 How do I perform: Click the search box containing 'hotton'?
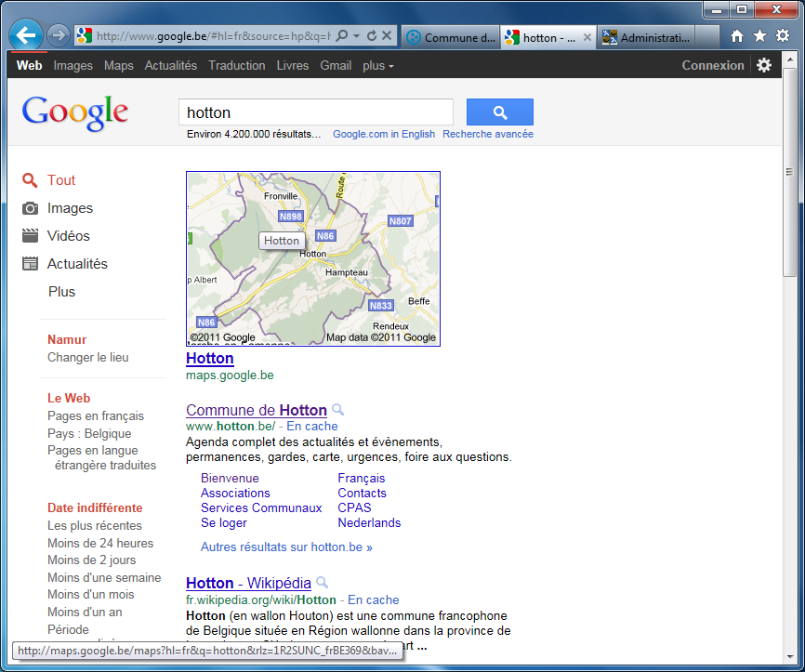click(x=316, y=112)
